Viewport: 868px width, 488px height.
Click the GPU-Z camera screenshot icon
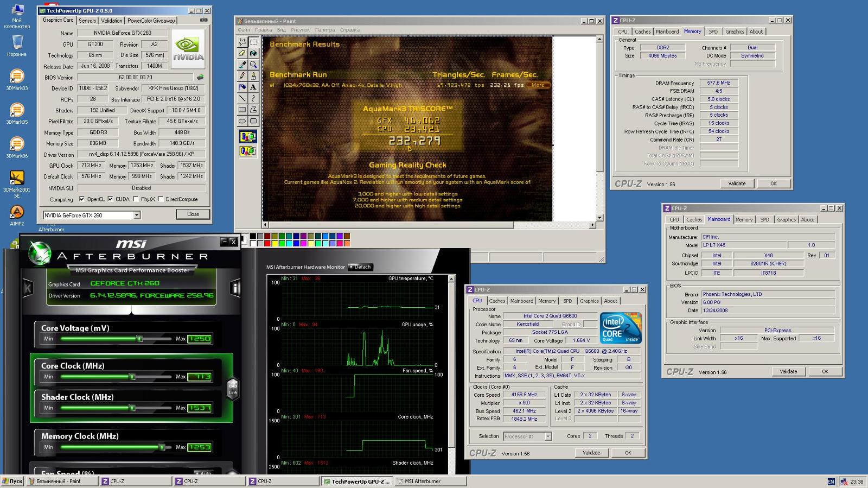tap(203, 20)
